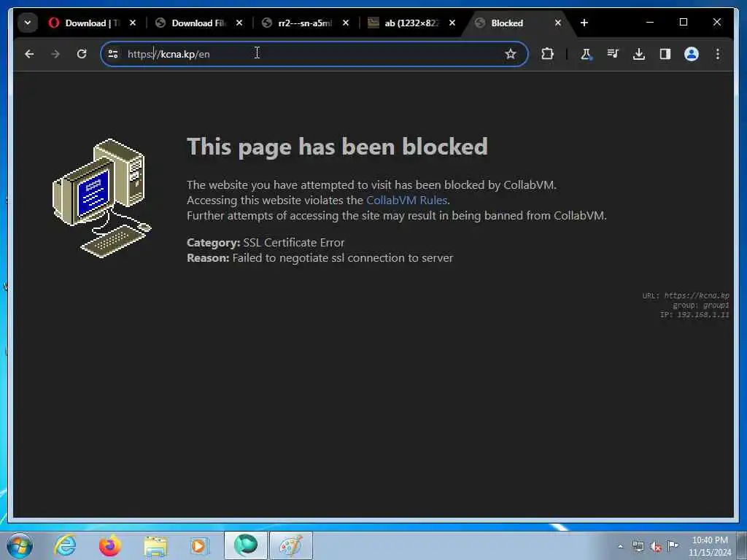Reload the blocked page
Image resolution: width=747 pixels, height=560 pixels.
(82, 54)
